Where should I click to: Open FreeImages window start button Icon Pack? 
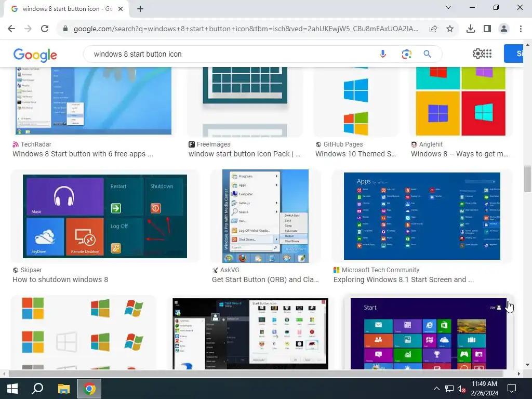[244, 154]
